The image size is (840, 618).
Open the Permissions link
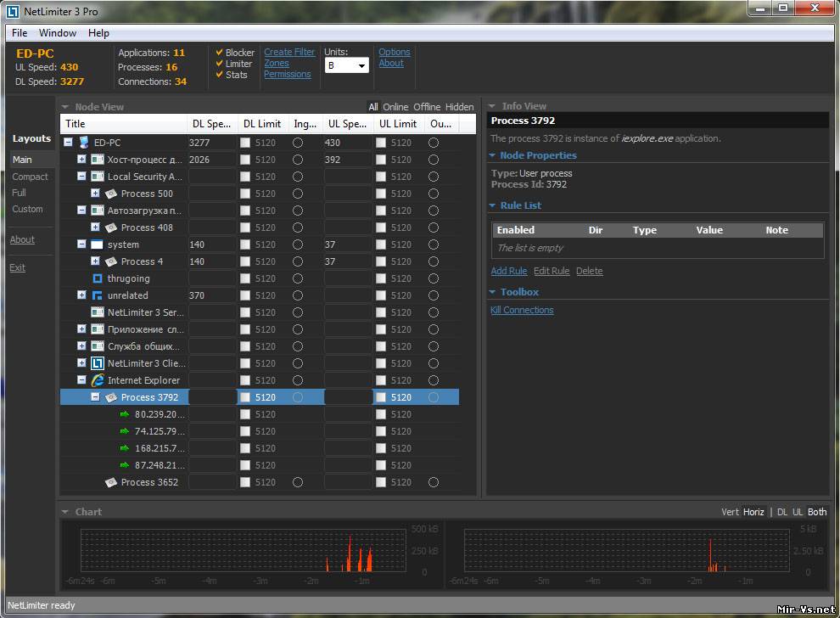pyautogui.click(x=287, y=75)
